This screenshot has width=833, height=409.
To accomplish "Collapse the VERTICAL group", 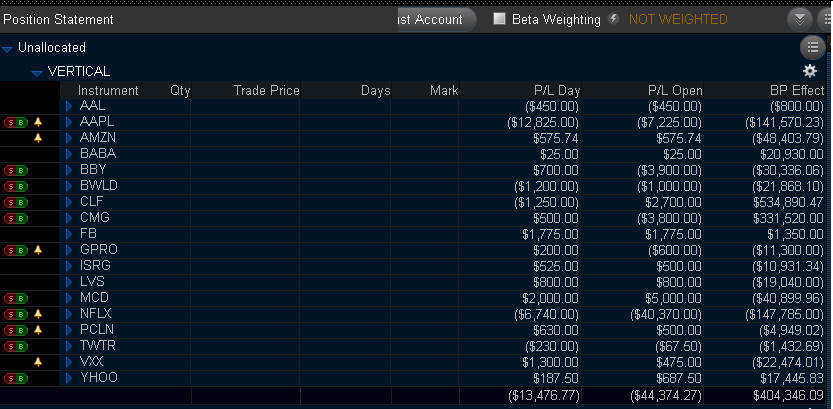I will [37, 72].
